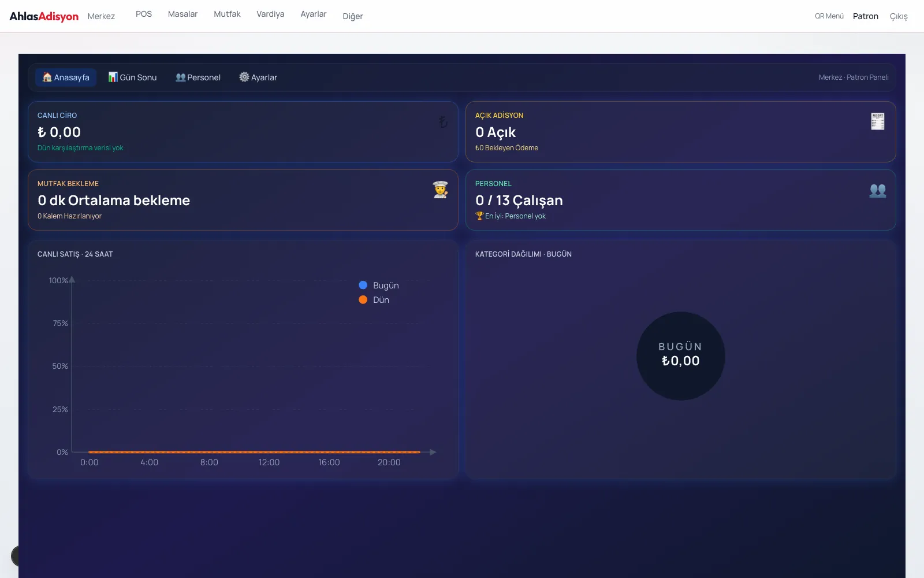Click '0 dk Ortalama bekleme' text
The width and height of the screenshot is (924, 578).
click(114, 201)
